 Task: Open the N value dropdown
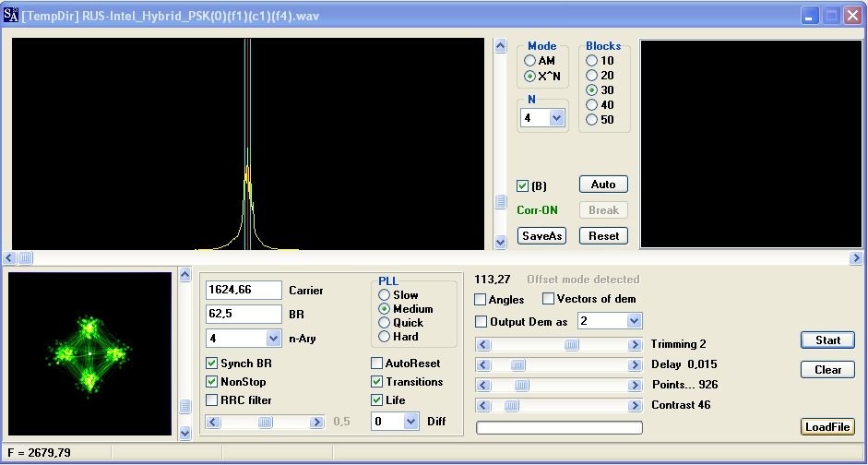pyautogui.click(x=556, y=118)
